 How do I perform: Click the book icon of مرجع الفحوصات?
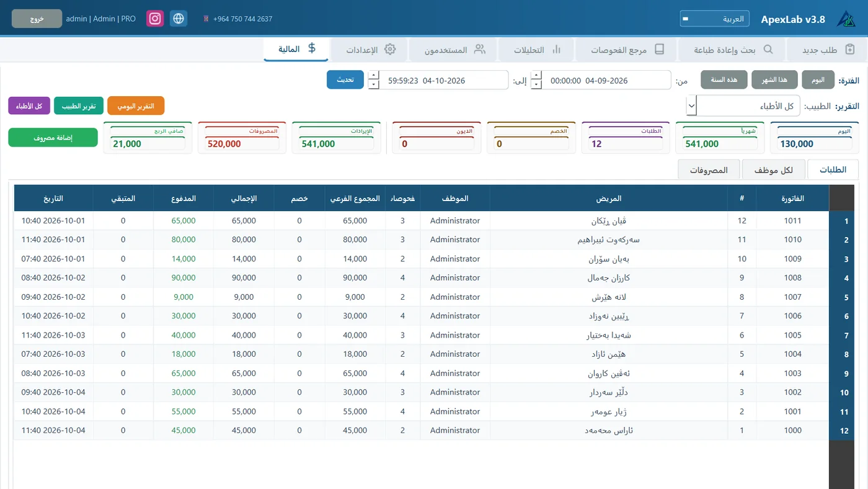point(660,49)
